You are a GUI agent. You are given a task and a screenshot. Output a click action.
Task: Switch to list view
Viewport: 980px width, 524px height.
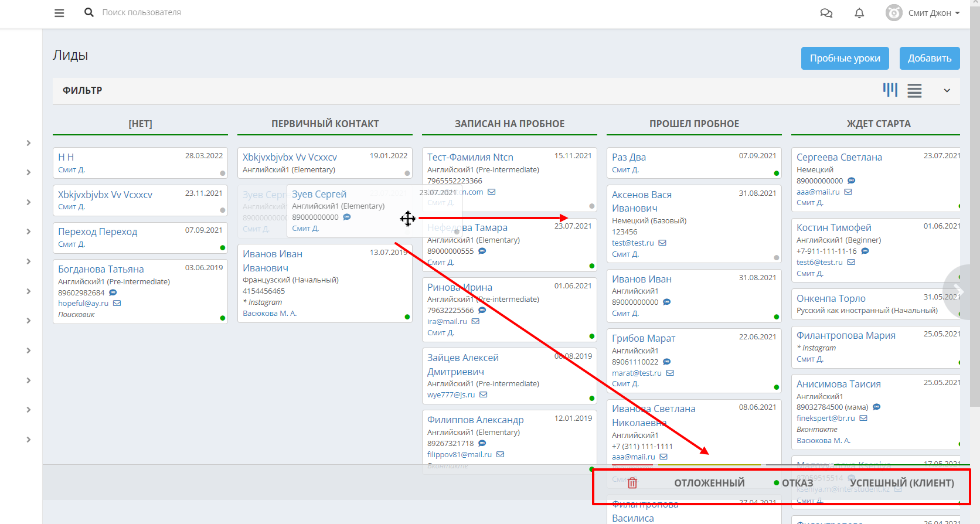(x=914, y=90)
